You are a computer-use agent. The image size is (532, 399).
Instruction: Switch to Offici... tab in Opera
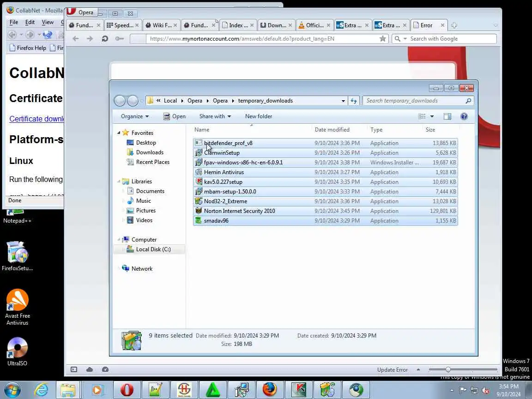tap(314, 25)
